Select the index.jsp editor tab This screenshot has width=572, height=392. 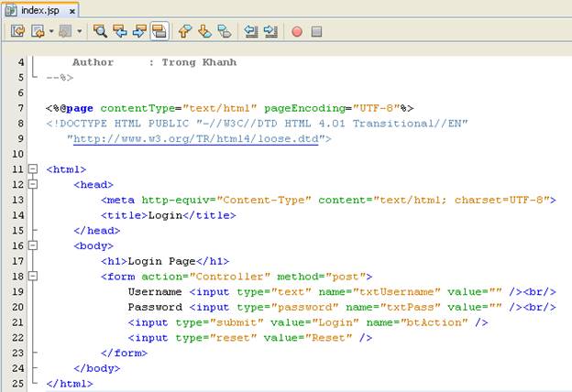pos(41,10)
